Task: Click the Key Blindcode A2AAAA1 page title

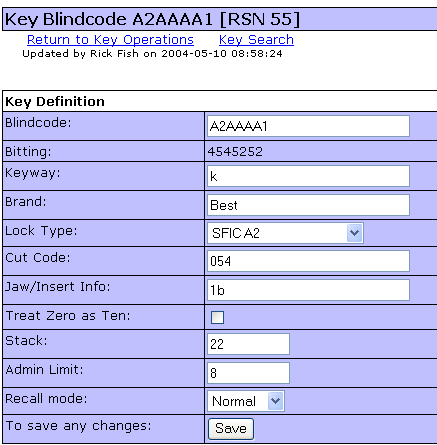Action: 152,19
